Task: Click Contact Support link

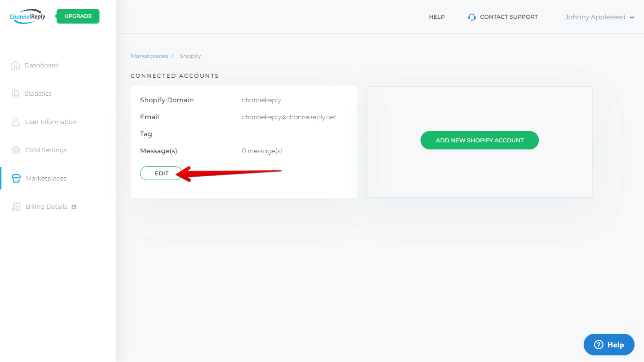Action: tap(509, 17)
